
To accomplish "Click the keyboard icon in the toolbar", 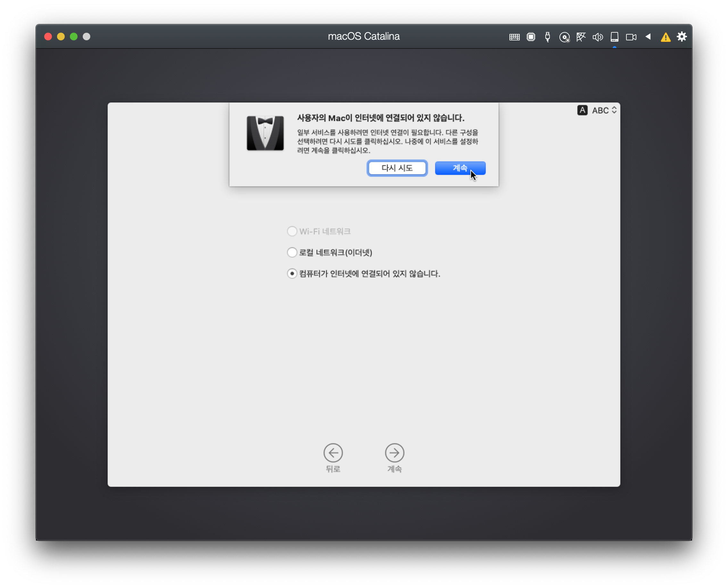I will [514, 37].
